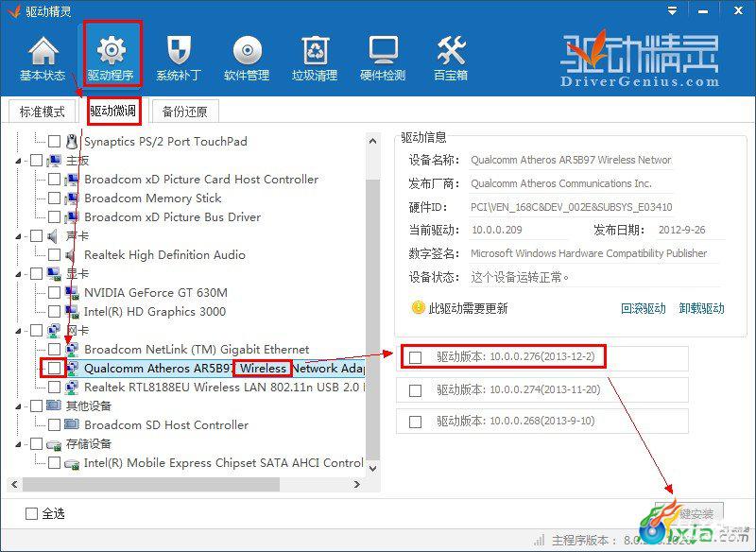Click the NVIDIA GeForce GT 630M icon
The height and width of the screenshot is (552, 756).
coord(72,293)
